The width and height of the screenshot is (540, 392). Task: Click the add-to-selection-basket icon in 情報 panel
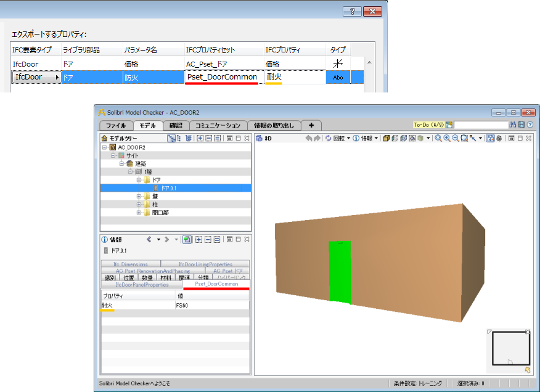[x=198, y=239]
